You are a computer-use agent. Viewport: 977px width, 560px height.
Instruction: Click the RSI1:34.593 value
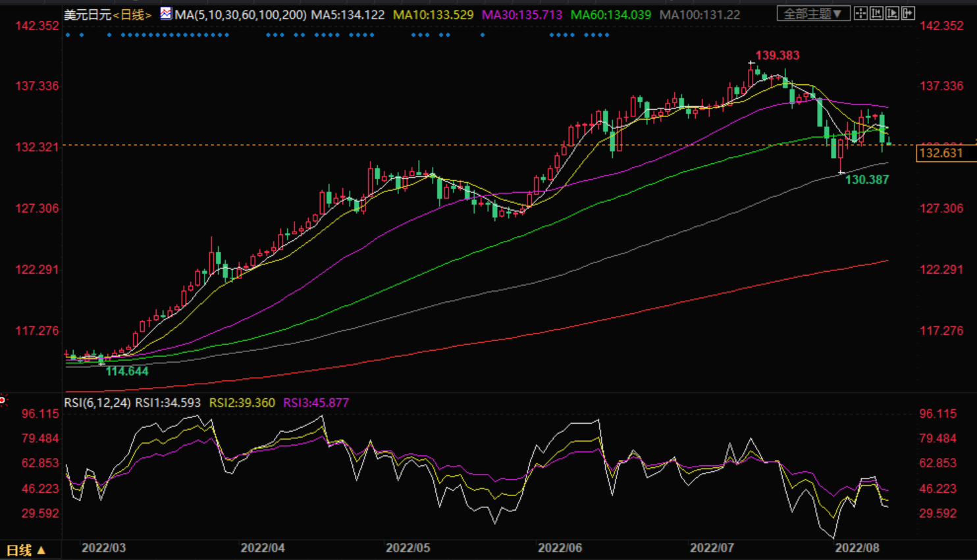168,403
